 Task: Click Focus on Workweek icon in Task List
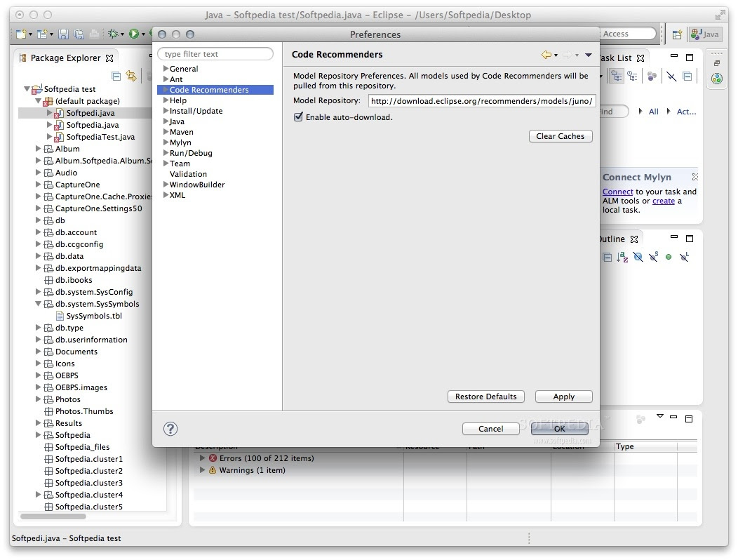tap(652, 76)
